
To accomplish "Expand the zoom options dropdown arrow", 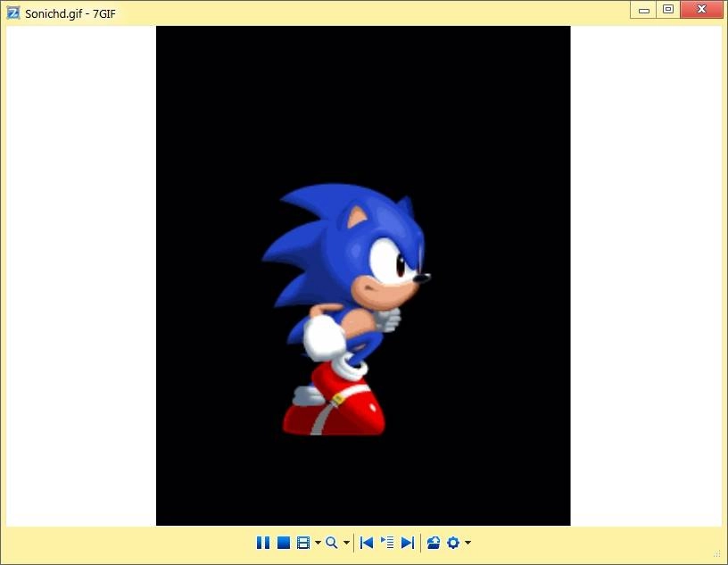I will [x=346, y=543].
